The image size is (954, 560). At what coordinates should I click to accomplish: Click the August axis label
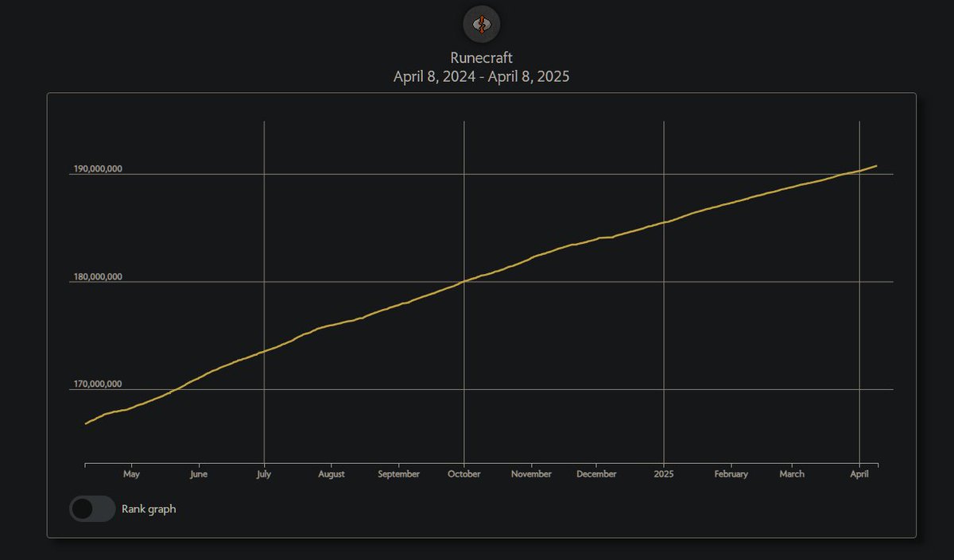[332, 474]
